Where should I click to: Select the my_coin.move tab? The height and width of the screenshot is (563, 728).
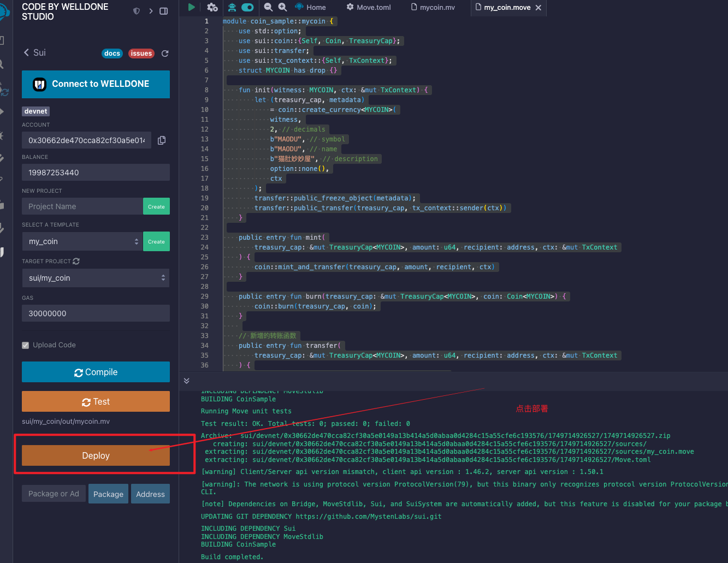502,8
